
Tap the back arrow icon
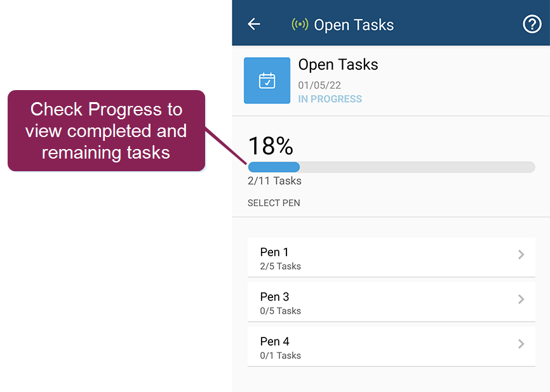click(254, 24)
